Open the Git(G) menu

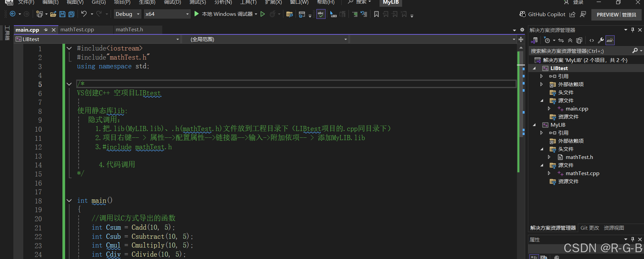point(99,2)
